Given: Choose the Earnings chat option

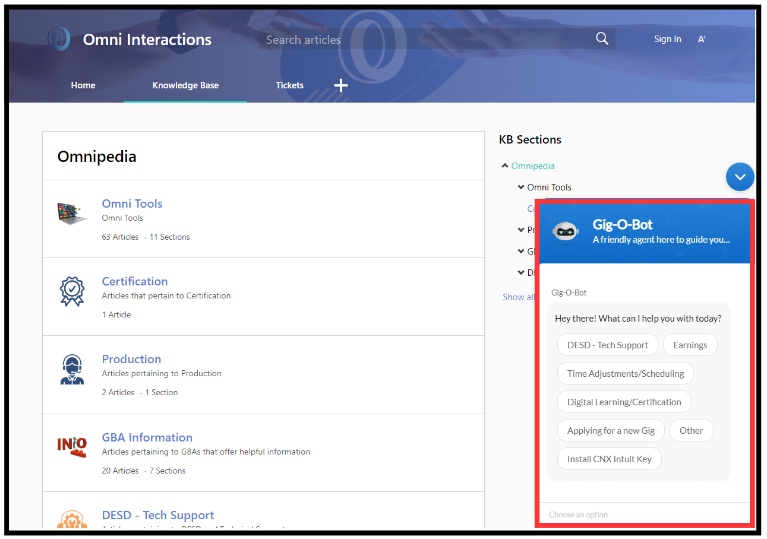Looking at the screenshot, I should 690,345.
